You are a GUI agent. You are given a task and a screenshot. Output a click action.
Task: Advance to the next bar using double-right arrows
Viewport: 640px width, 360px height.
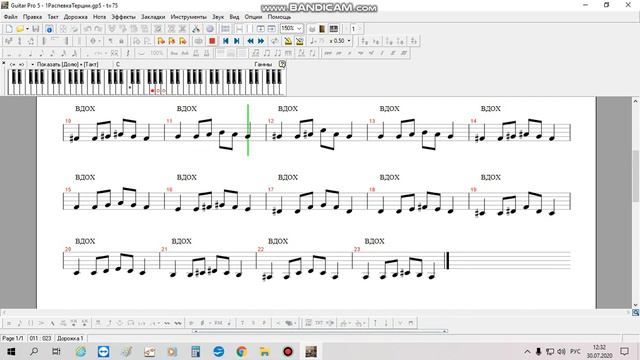click(261, 41)
